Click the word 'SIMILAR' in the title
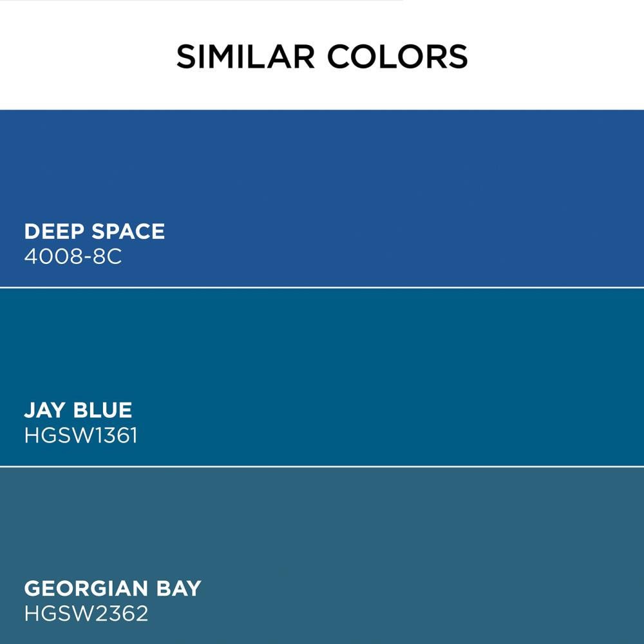The image size is (644, 644). tap(245, 57)
